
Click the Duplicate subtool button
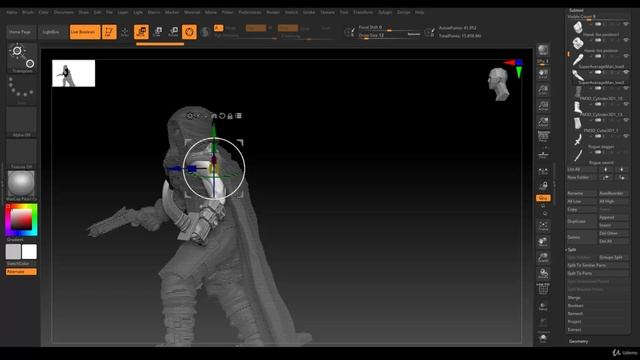tap(581, 221)
